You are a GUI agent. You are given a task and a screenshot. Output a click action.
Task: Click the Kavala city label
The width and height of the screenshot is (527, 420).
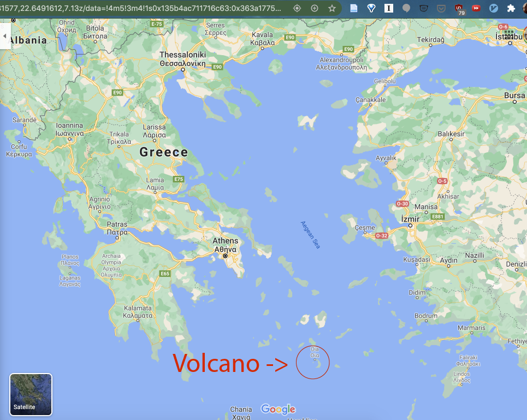coord(262,39)
